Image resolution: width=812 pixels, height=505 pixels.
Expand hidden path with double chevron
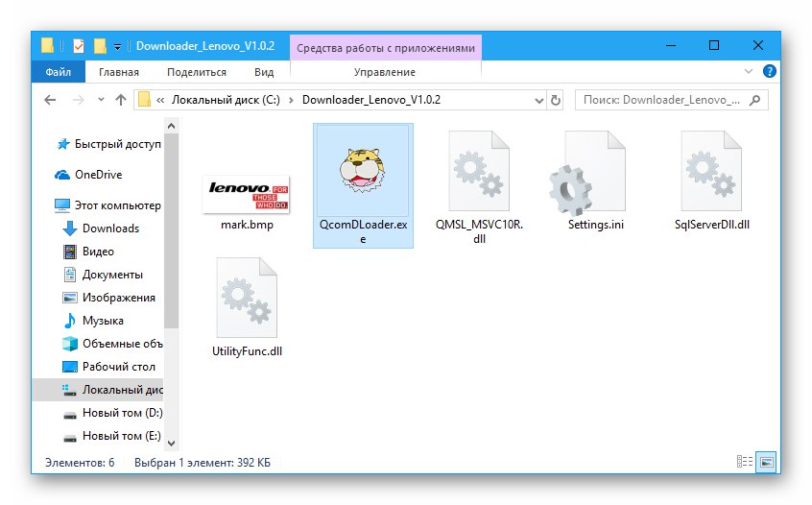160,100
